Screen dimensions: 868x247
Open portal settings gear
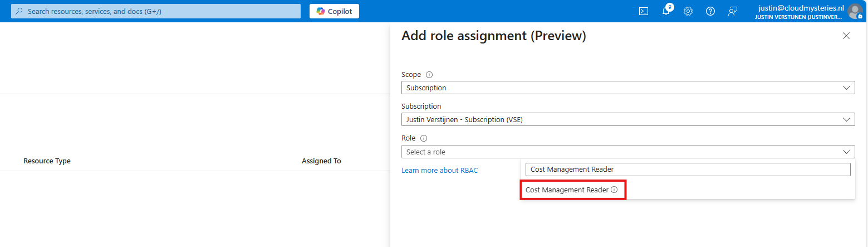[x=688, y=11]
